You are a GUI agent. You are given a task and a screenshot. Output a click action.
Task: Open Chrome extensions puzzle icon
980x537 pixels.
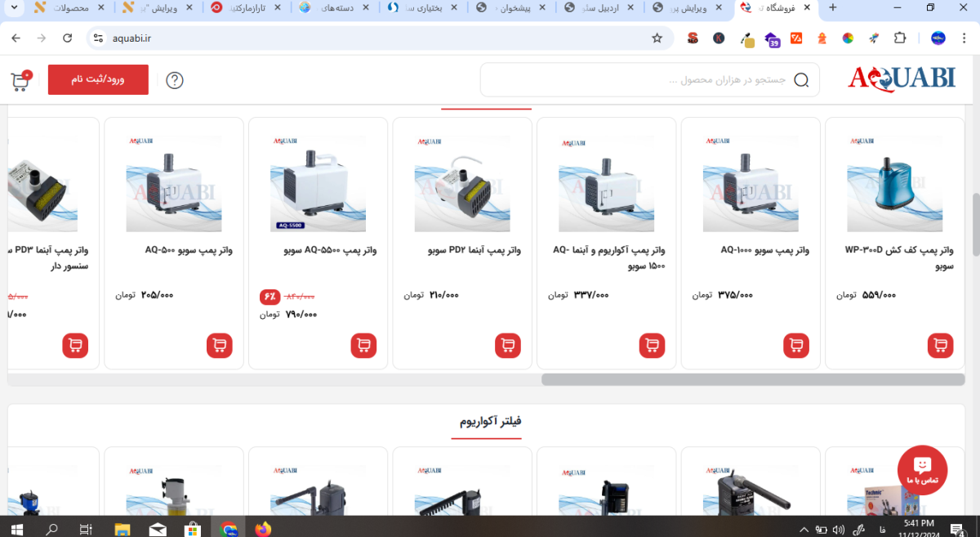[x=900, y=38]
